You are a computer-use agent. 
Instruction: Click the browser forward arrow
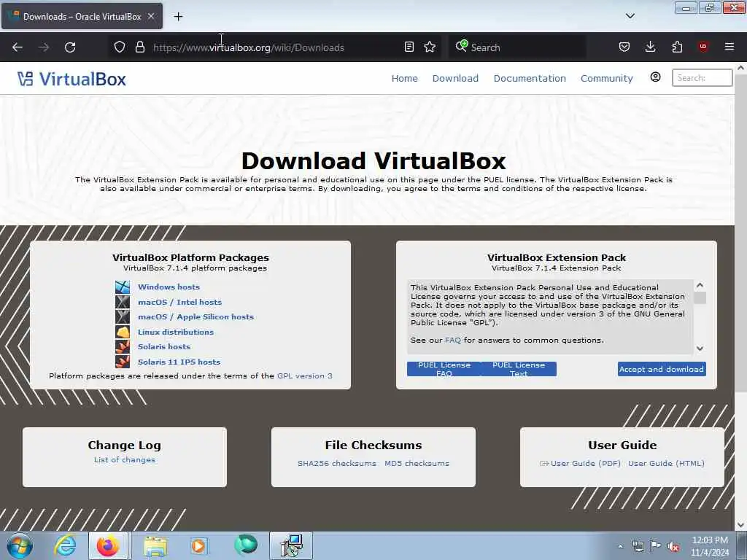pos(44,47)
